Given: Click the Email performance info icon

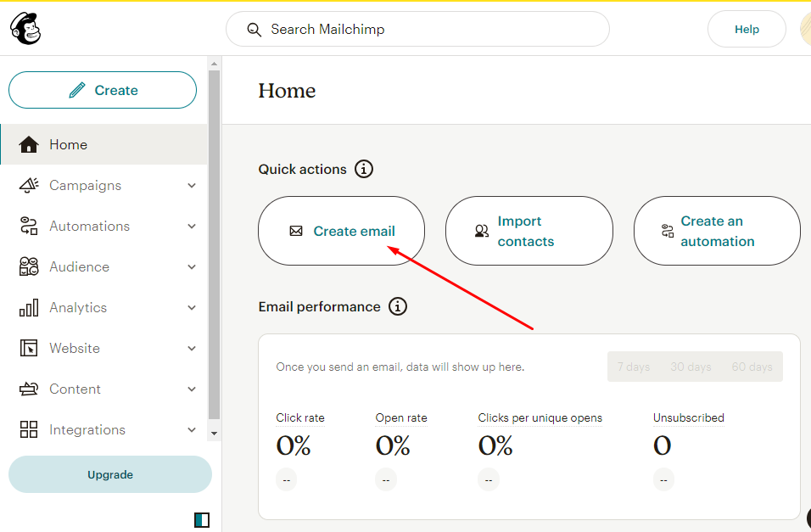Looking at the screenshot, I should click(397, 307).
